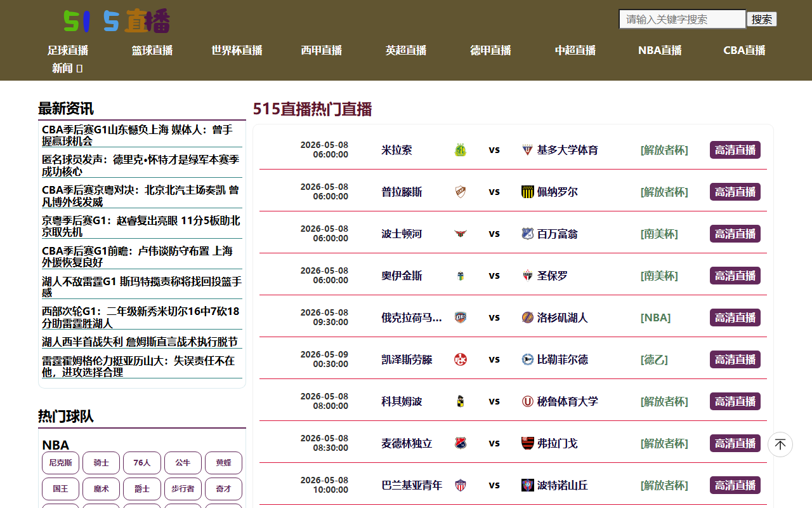This screenshot has height=508, width=812.
Task: Click 高清直播 for 波士顿河 match
Action: pyautogui.click(x=735, y=234)
